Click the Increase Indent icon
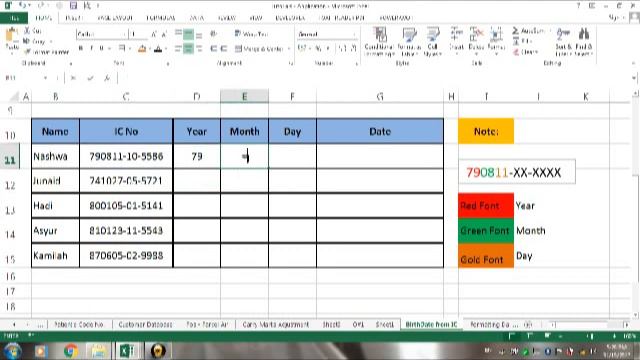Viewport: 640px width, 360px height. [224, 49]
